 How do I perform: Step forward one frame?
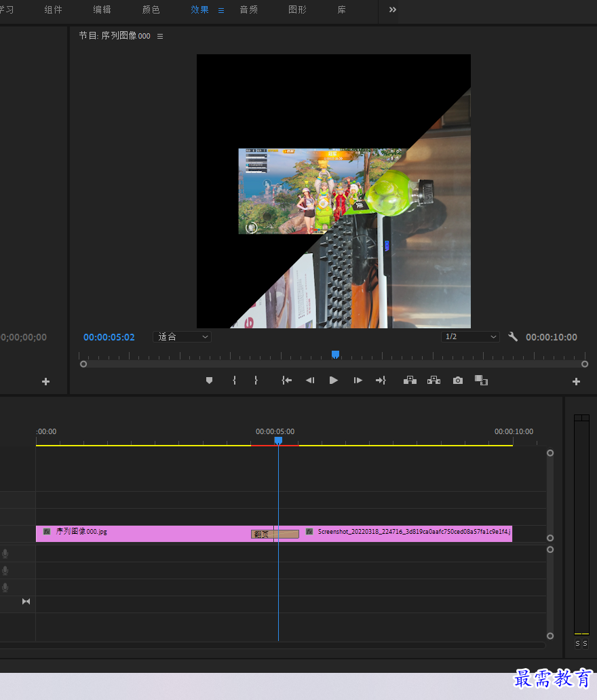click(x=358, y=381)
